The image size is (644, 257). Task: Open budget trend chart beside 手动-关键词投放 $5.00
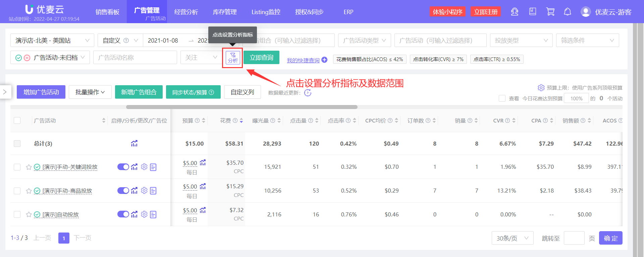tap(203, 163)
